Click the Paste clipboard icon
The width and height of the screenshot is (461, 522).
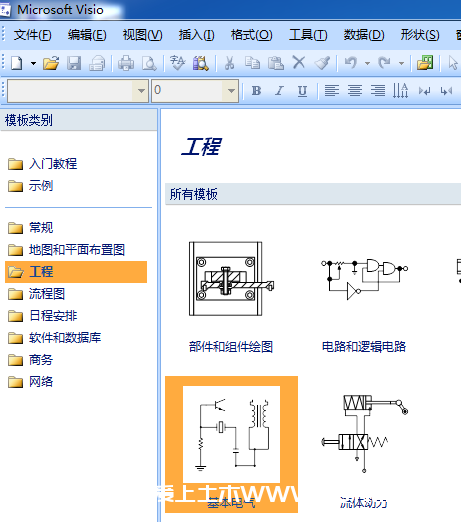pyautogui.click(x=276, y=63)
